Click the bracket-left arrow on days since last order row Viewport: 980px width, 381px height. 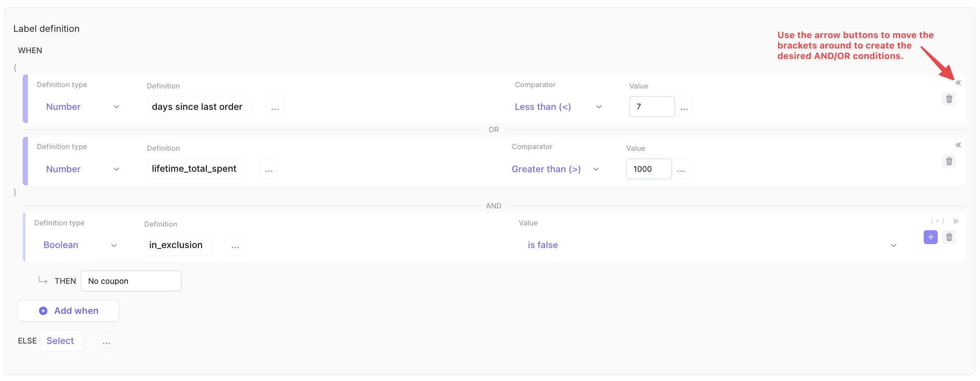click(958, 83)
